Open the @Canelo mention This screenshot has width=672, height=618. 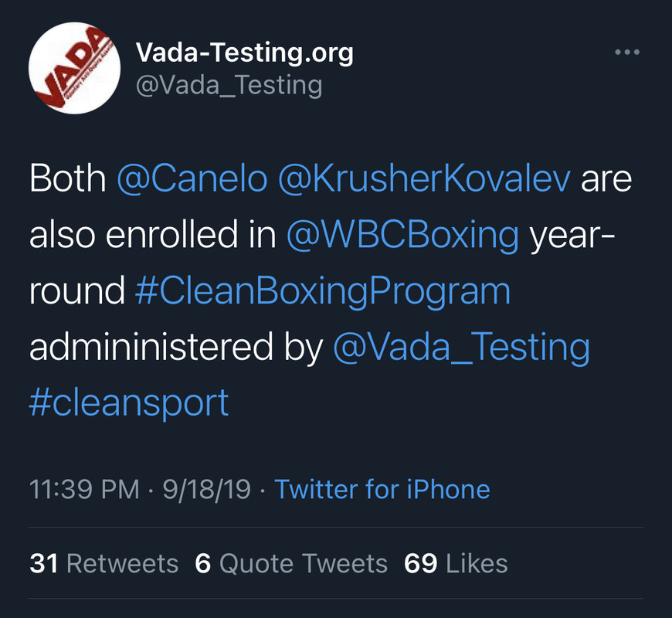coord(192,179)
